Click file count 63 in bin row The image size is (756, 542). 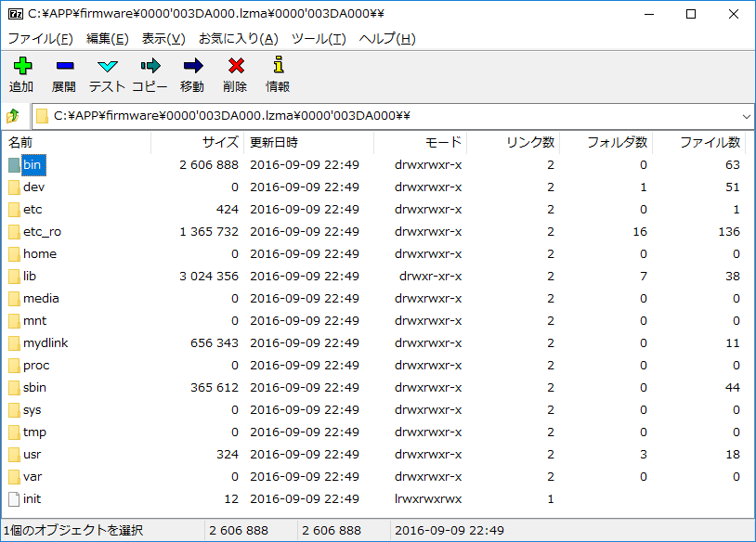733,165
